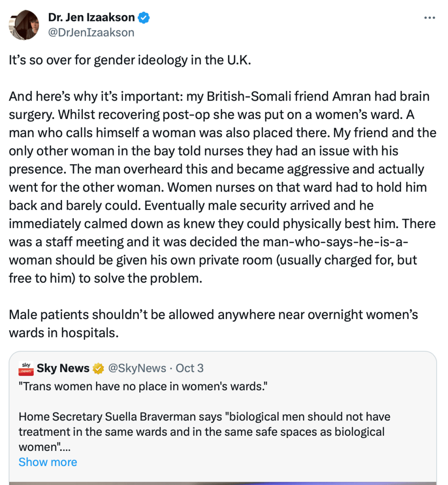The image size is (448, 485).
Task: Click the Sky News logo avatar
Action: point(26,368)
